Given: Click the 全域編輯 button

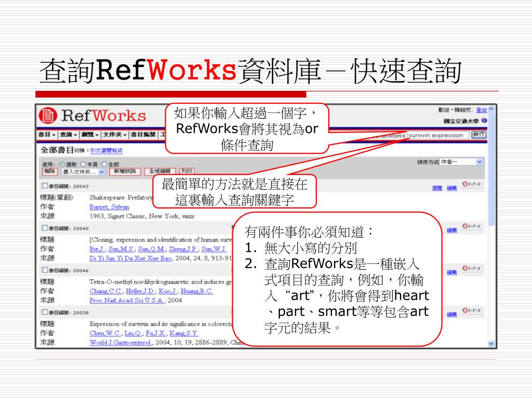Looking at the screenshot, I should (x=159, y=171).
